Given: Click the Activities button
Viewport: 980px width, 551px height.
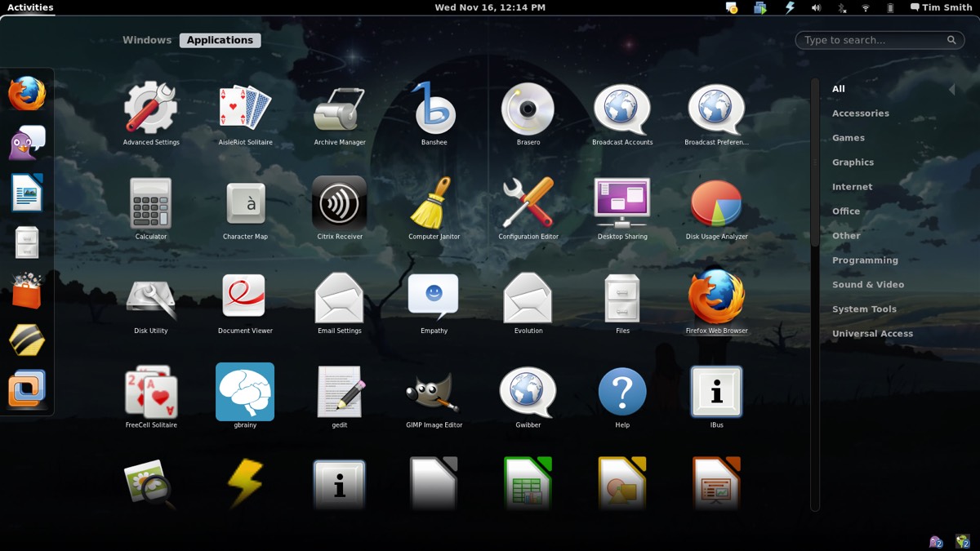Looking at the screenshot, I should 30,7.
